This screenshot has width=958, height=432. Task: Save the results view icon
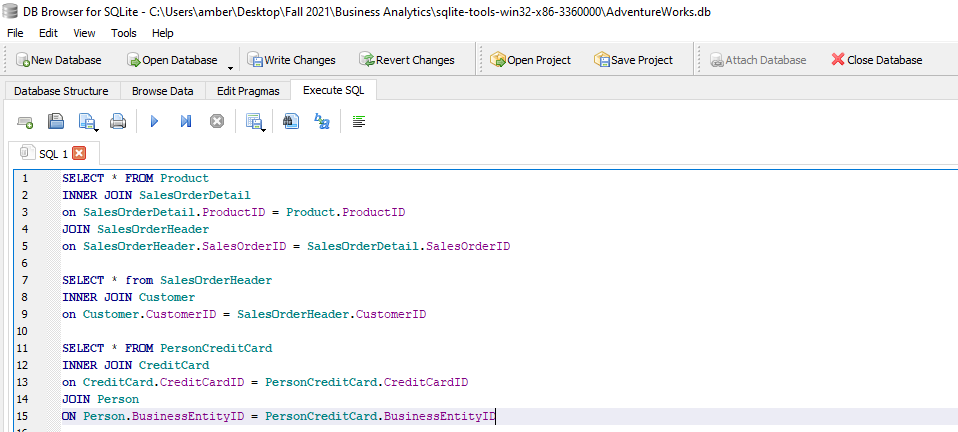click(x=254, y=122)
